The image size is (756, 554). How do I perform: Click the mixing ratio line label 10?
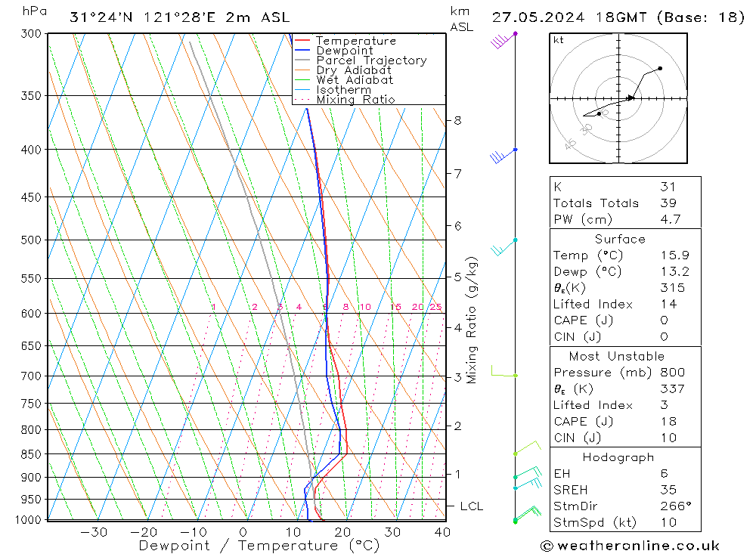[365, 307]
